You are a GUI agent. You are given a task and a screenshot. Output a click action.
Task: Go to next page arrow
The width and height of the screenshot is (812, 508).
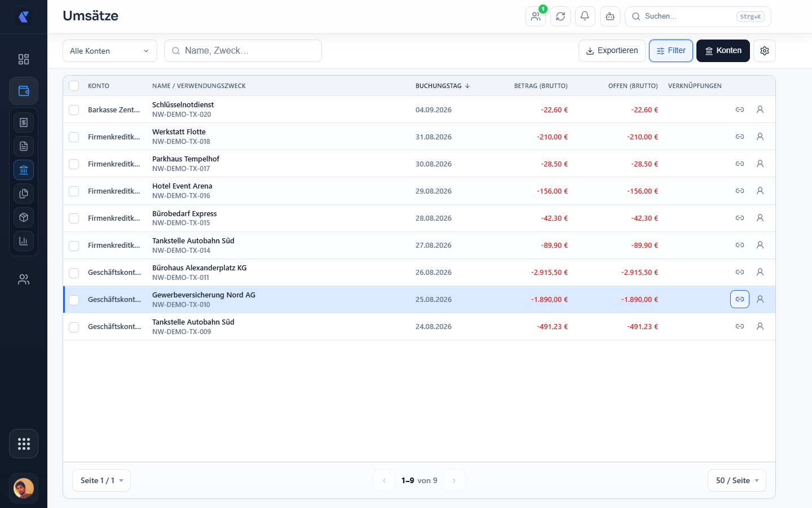coord(454,480)
